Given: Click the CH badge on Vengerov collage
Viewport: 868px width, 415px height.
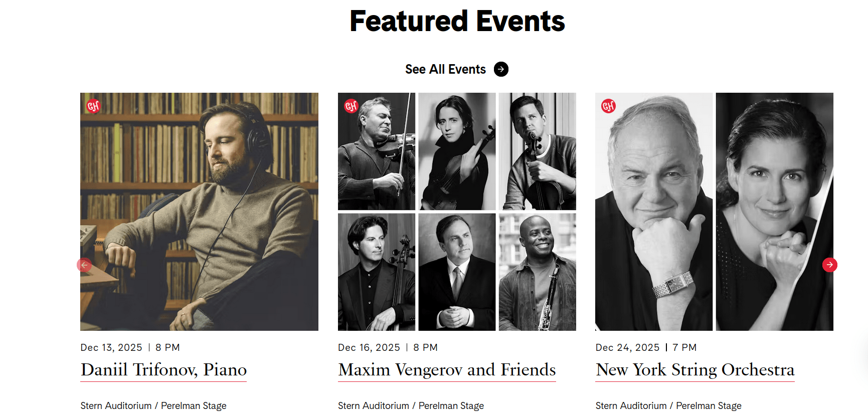Looking at the screenshot, I should 351,106.
